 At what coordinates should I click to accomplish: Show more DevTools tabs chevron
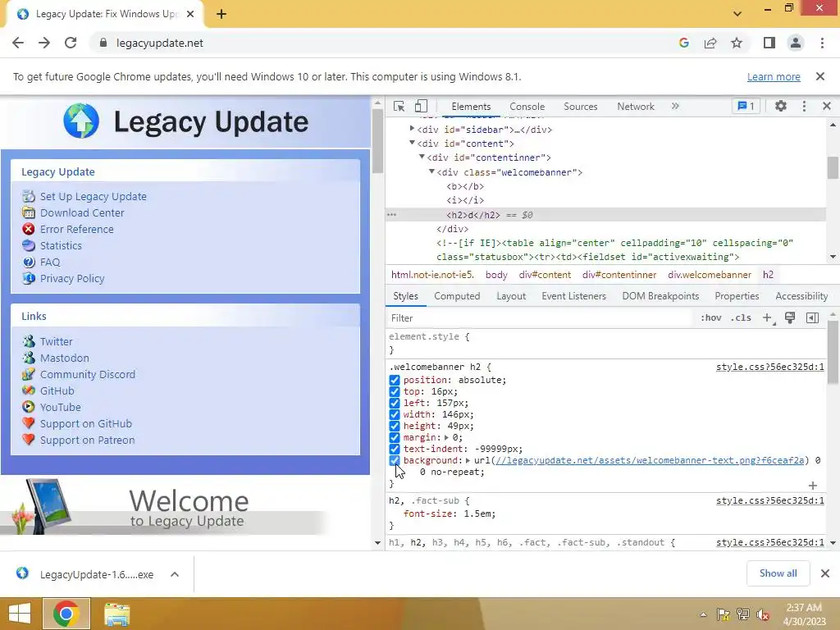[x=675, y=106]
